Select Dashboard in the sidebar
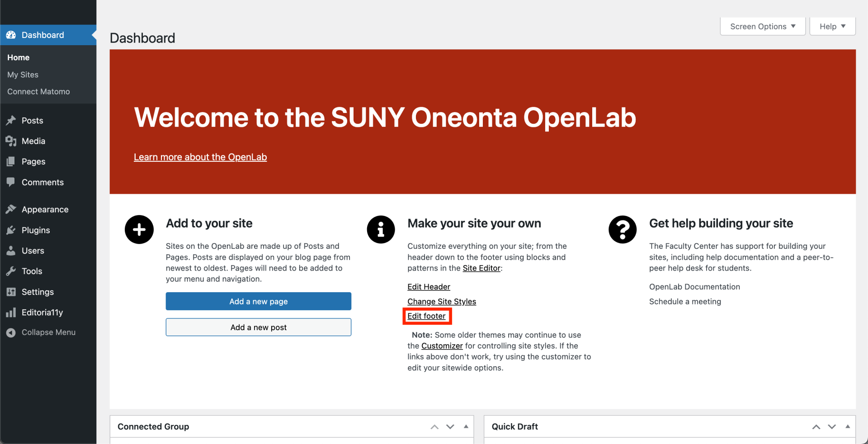 point(48,35)
